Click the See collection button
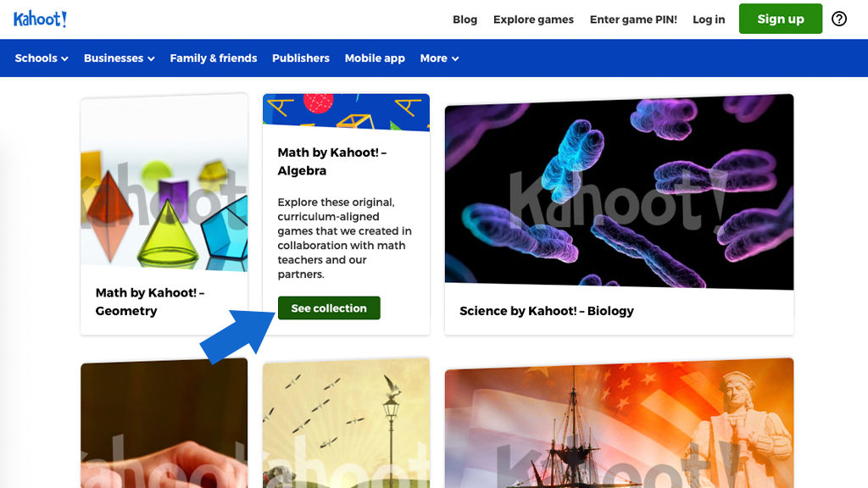Viewport: 868px width, 488px height. [329, 308]
